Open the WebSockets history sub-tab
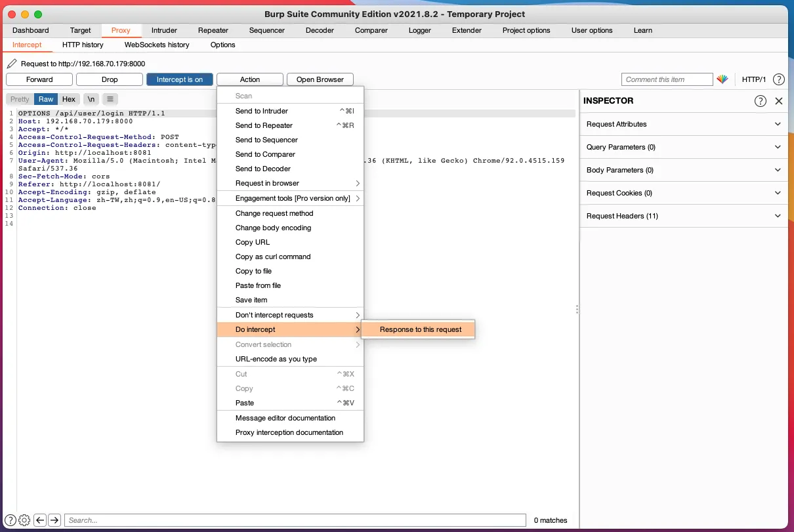794x532 pixels. click(157, 45)
